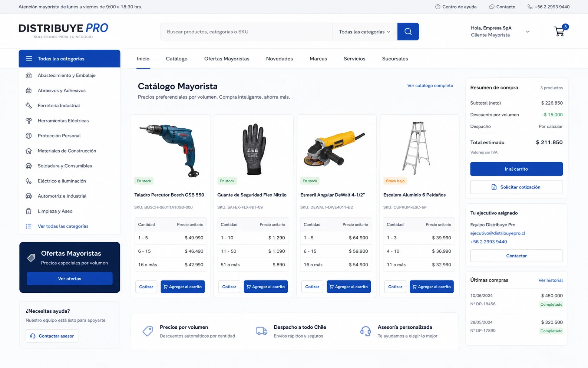Click the list icon beside Ver todas las categorías
The image size is (588, 368).
(29, 226)
